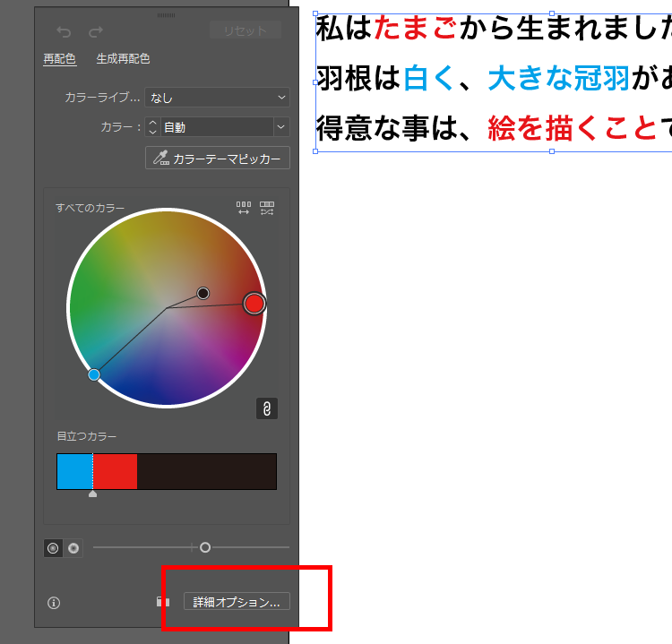Select the black color handle on wheel
This screenshot has width=672, height=644.
(x=203, y=293)
